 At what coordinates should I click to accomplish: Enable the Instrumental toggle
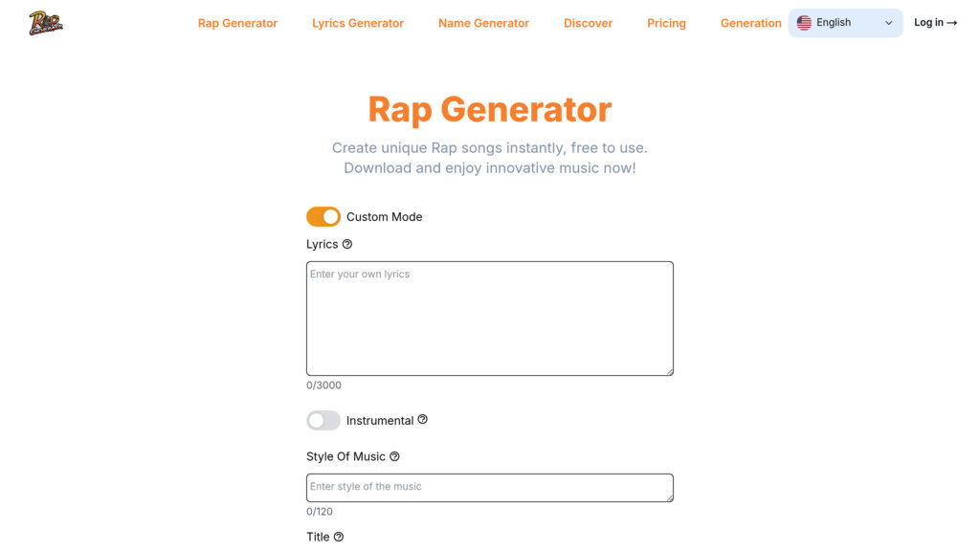click(x=323, y=421)
